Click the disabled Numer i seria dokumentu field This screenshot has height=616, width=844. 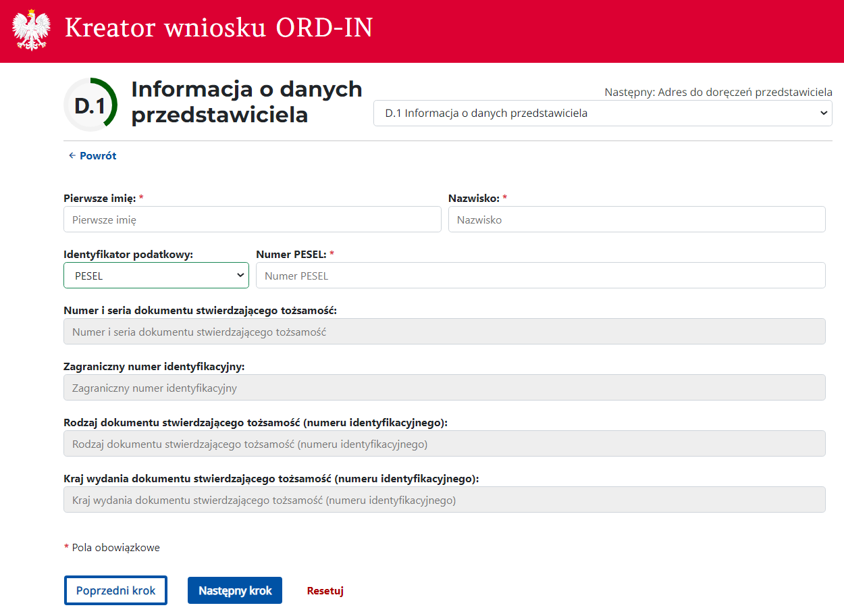(444, 332)
